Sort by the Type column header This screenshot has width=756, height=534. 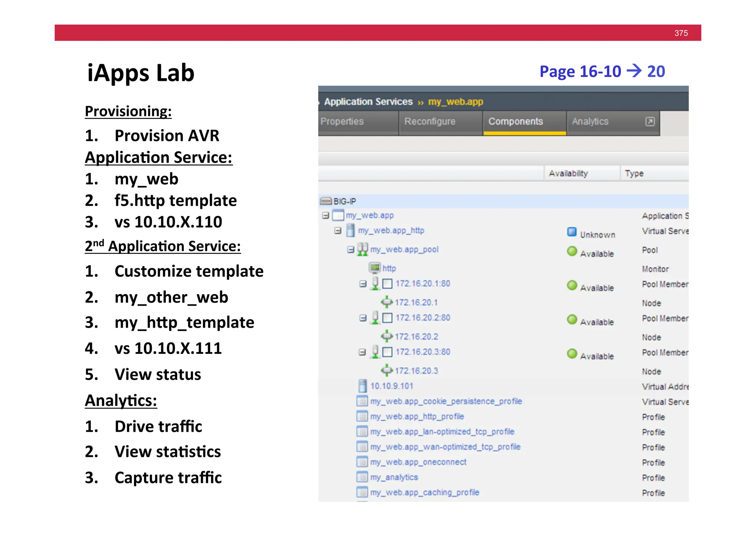pos(654,173)
